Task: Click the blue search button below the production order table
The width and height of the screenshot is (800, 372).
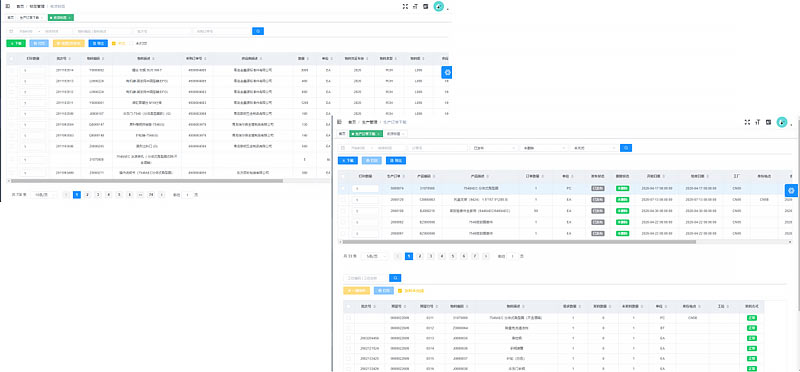Action: [x=395, y=278]
